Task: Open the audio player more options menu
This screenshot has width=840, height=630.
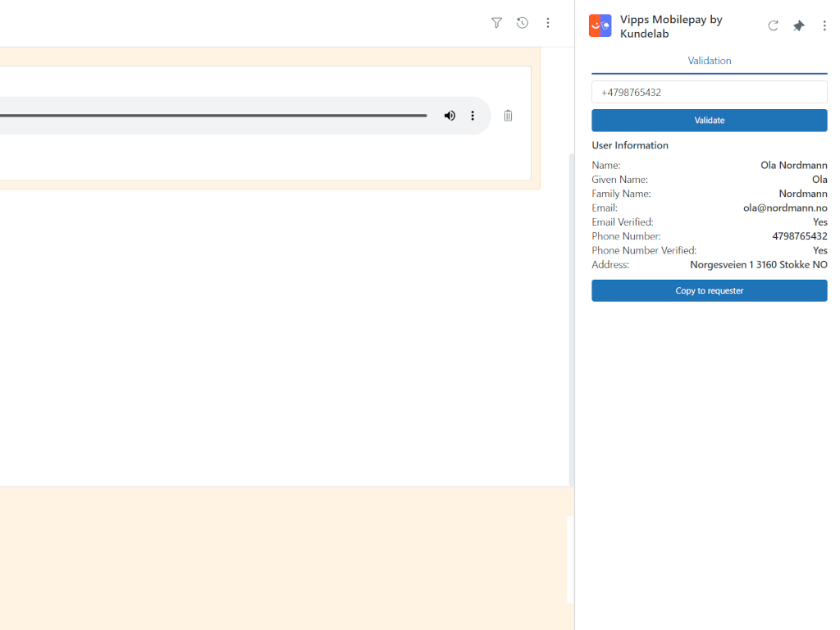Action: pos(472,116)
